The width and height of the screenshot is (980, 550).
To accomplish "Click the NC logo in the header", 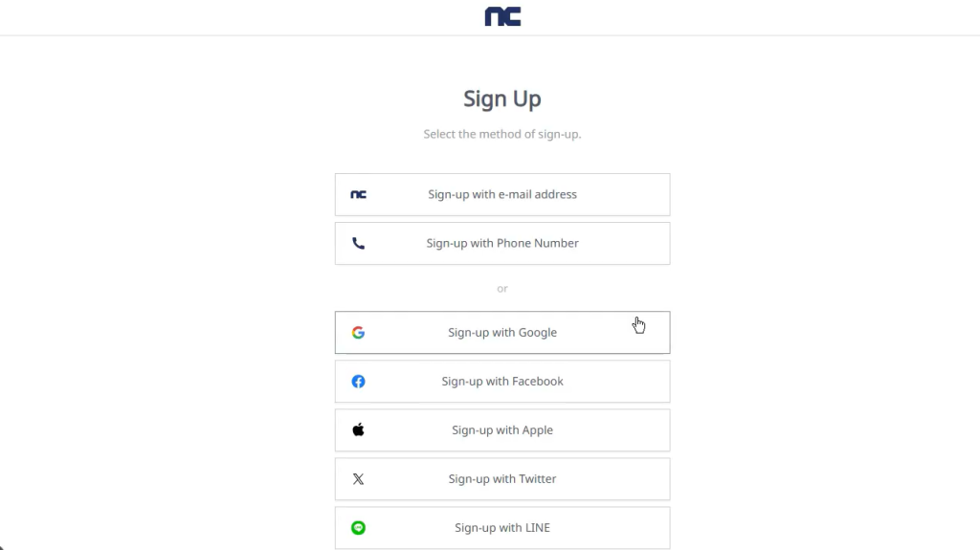I will (x=502, y=16).
